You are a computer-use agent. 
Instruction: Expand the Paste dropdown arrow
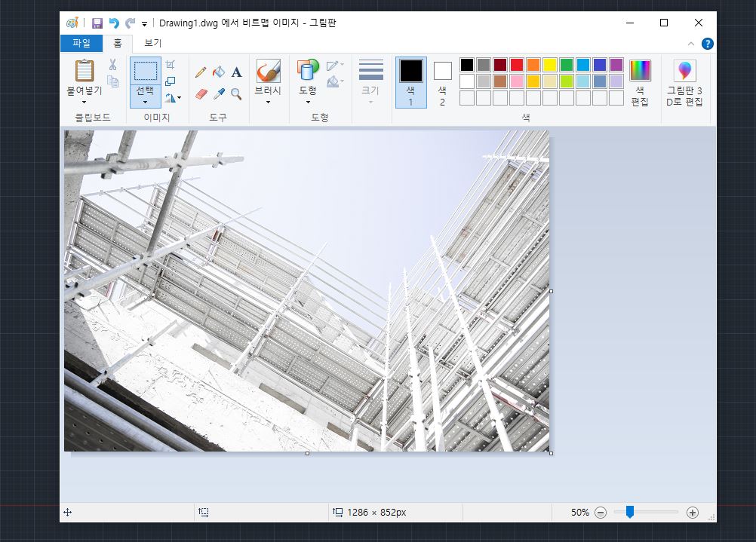tap(85, 102)
